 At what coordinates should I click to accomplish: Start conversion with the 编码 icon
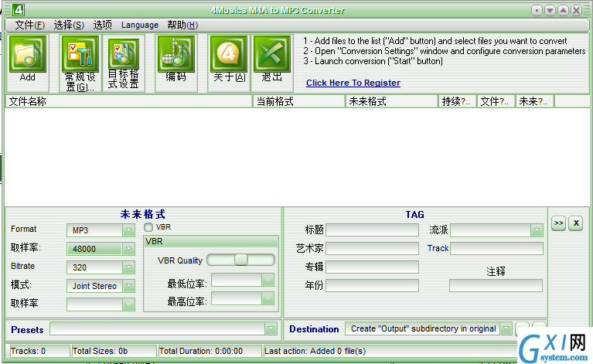point(176,54)
